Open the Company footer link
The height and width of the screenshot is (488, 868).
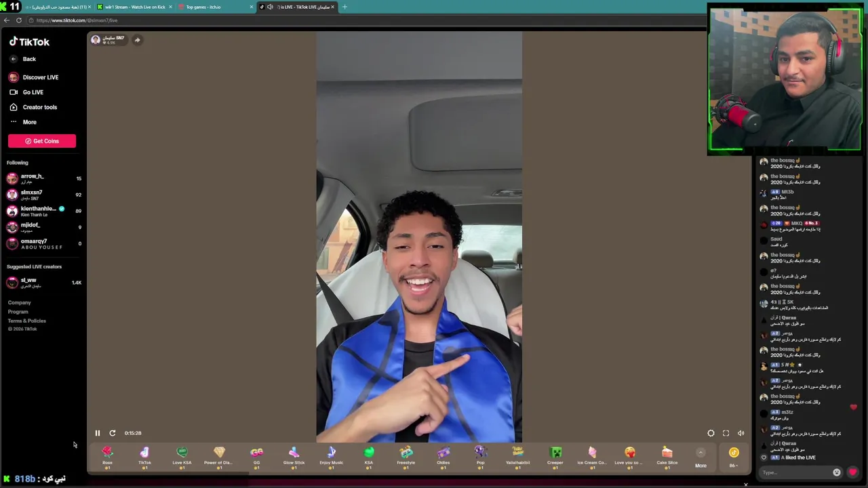click(19, 302)
